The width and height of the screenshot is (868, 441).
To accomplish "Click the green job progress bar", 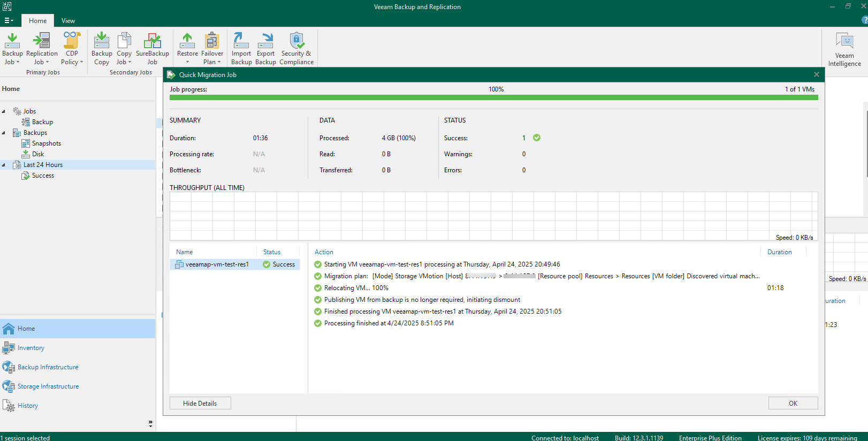I will pos(493,97).
